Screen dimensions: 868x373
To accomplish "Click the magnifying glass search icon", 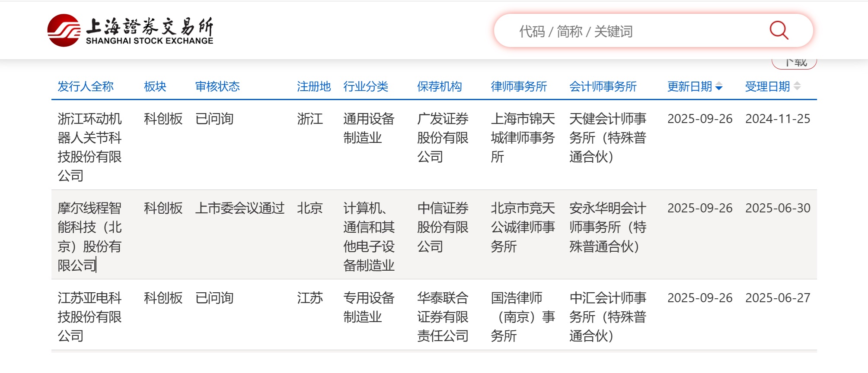I will click(x=779, y=31).
